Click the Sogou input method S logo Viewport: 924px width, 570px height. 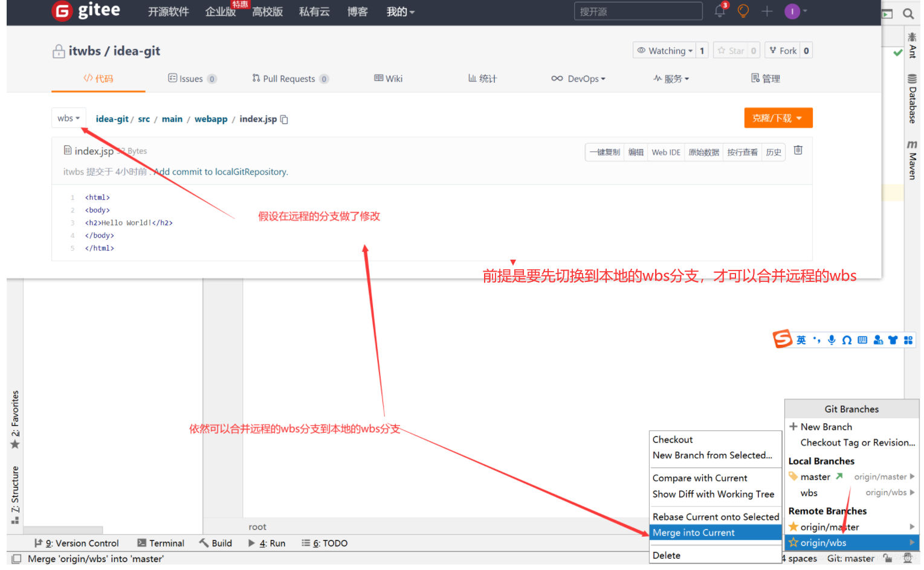coord(783,339)
